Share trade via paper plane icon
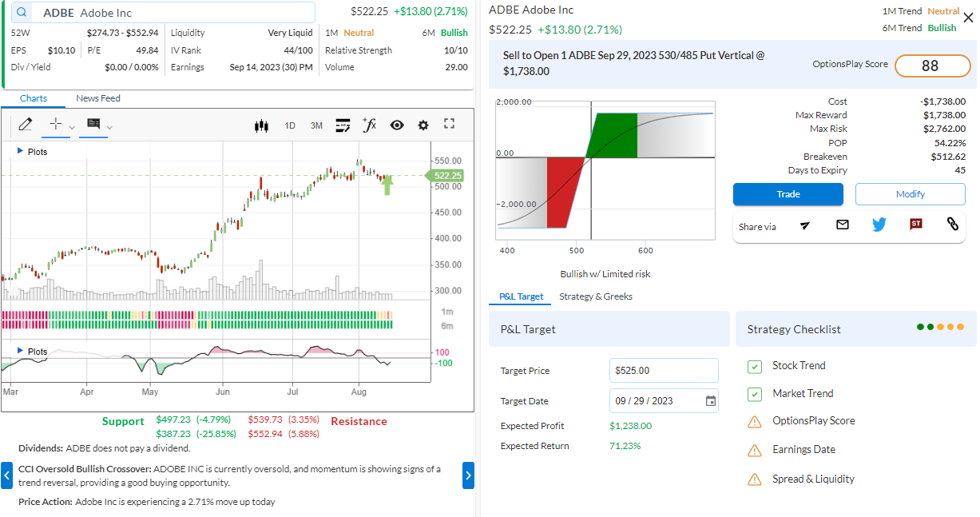Screen dimensions: 980x517 coord(805,225)
